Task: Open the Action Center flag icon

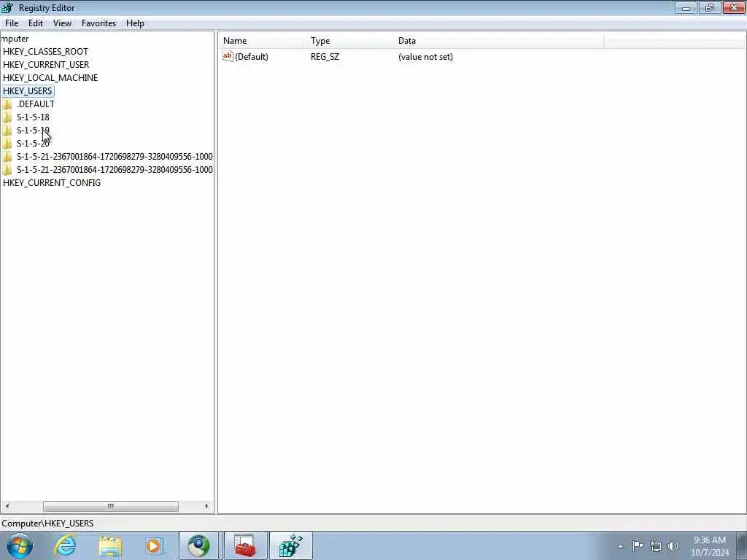Action: coord(638,545)
